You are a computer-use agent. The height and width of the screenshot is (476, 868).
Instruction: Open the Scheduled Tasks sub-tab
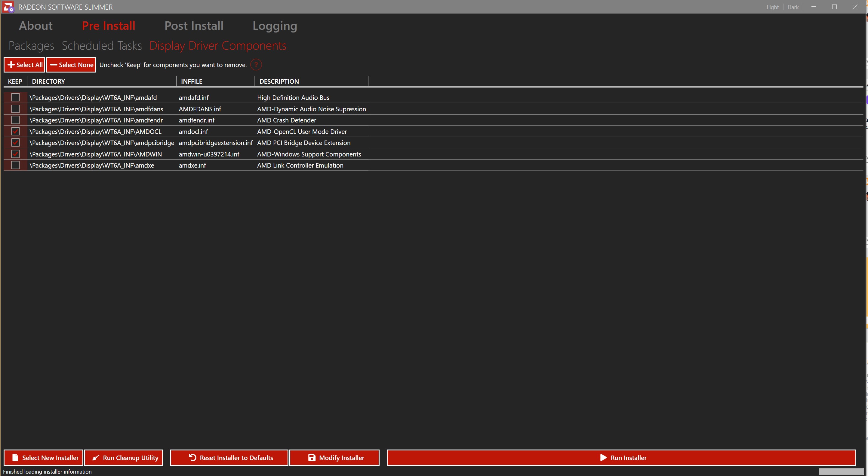(102, 45)
